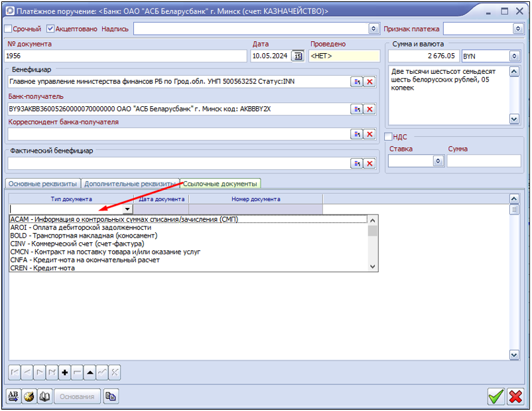This screenshot has height=411, width=532.
Task: Click the copy document icon near Основания
Action: click(111, 397)
